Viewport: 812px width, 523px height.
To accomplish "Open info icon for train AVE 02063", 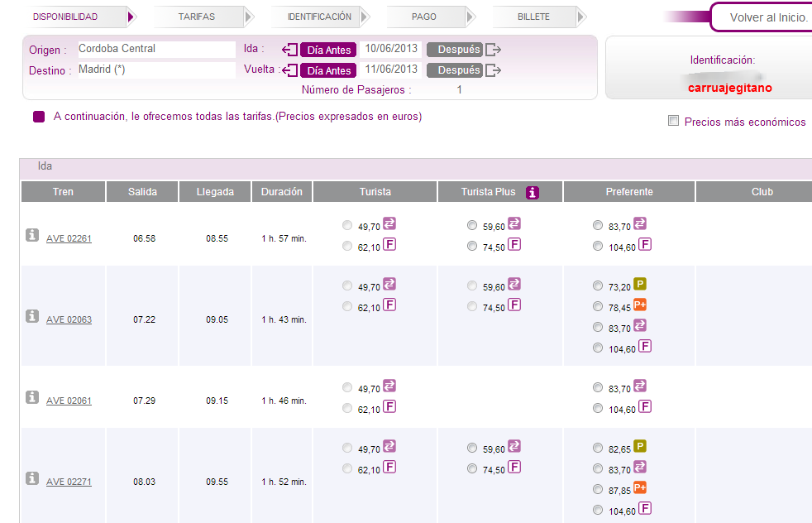I will pyautogui.click(x=32, y=315).
